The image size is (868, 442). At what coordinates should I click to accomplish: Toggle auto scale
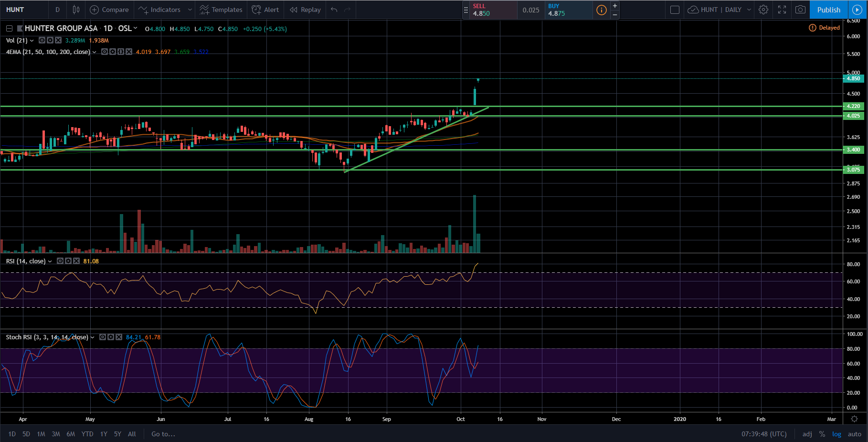pos(855,434)
